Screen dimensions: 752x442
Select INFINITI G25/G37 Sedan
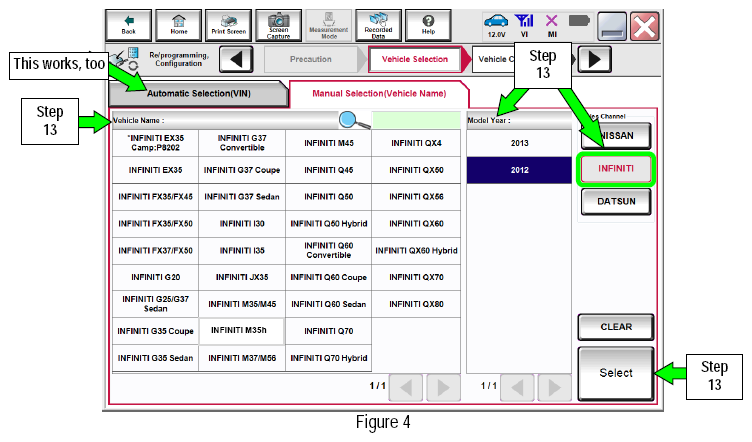[x=155, y=304]
